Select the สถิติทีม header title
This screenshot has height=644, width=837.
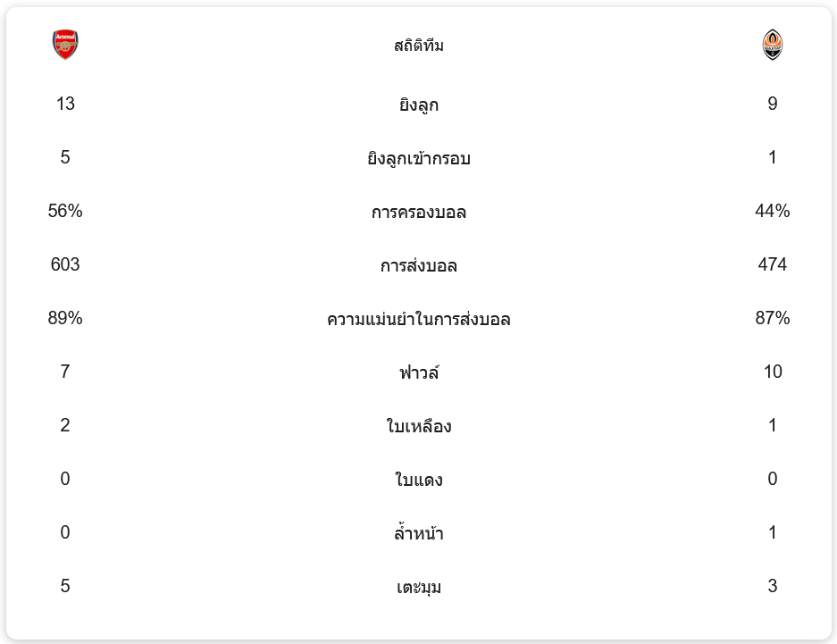coord(419,46)
